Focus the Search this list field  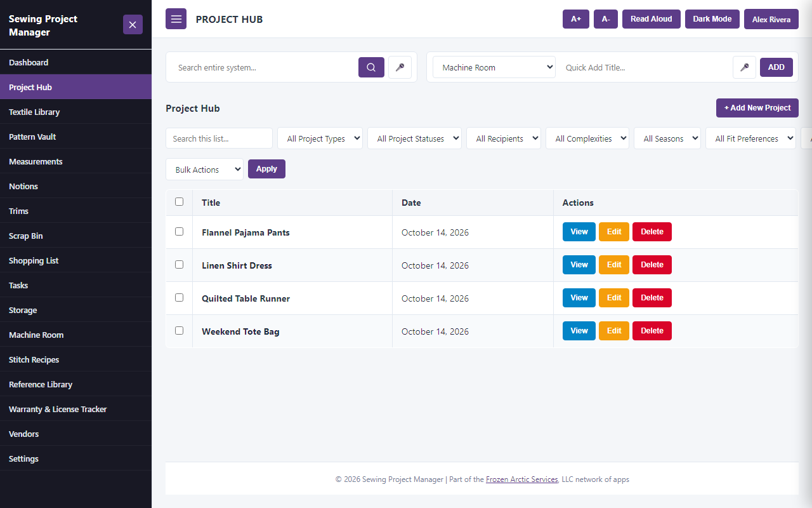click(x=219, y=138)
